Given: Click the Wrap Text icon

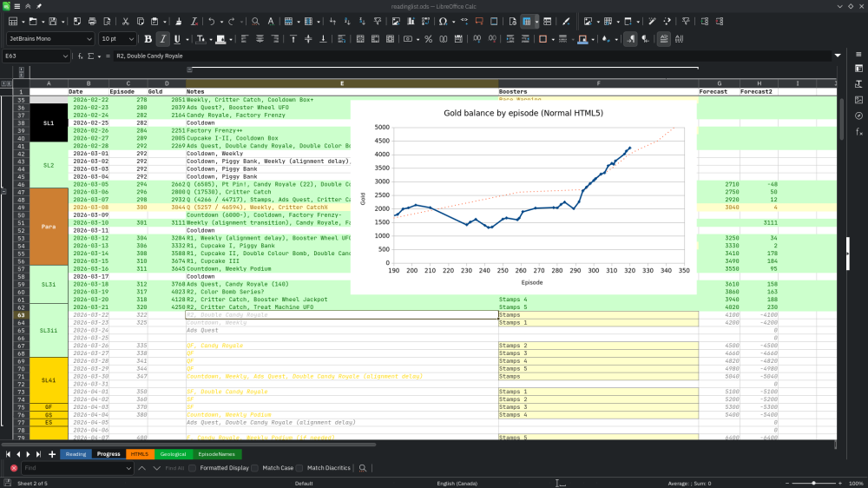Looking at the screenshot, I should click(341, 39).
